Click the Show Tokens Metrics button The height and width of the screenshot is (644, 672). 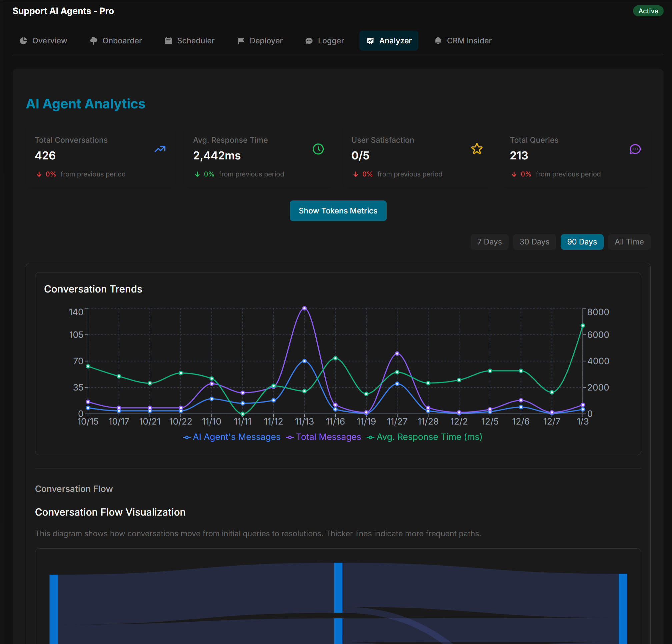tap(338, 211)
